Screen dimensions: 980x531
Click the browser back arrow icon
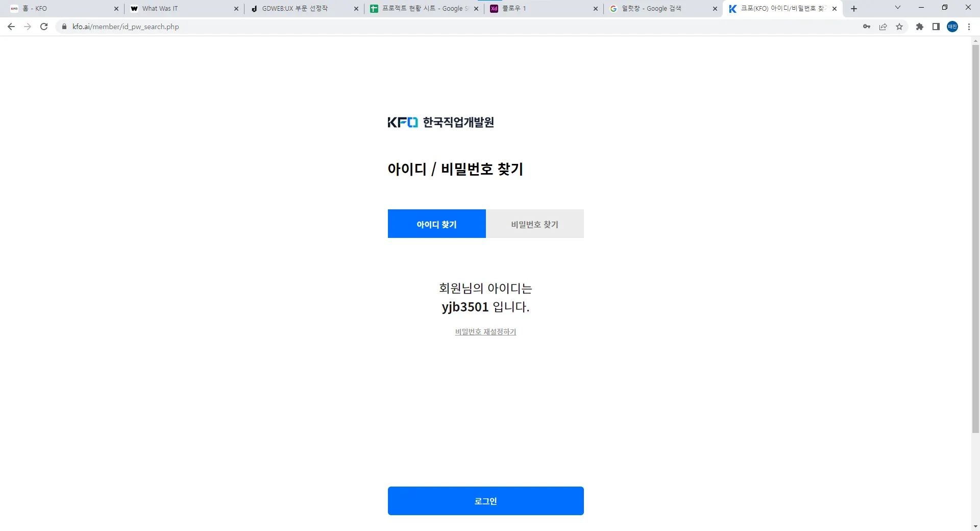tap(11, 27)
